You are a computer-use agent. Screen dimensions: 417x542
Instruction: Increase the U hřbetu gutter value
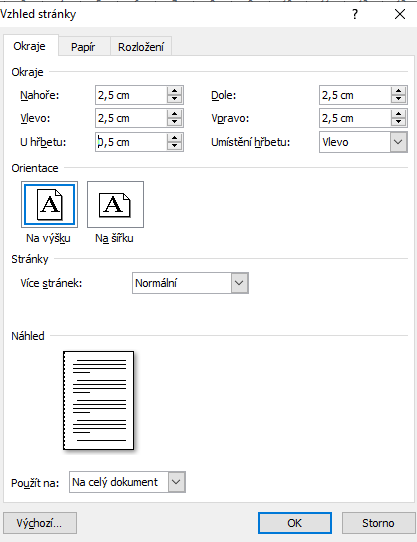click(174, 138)
